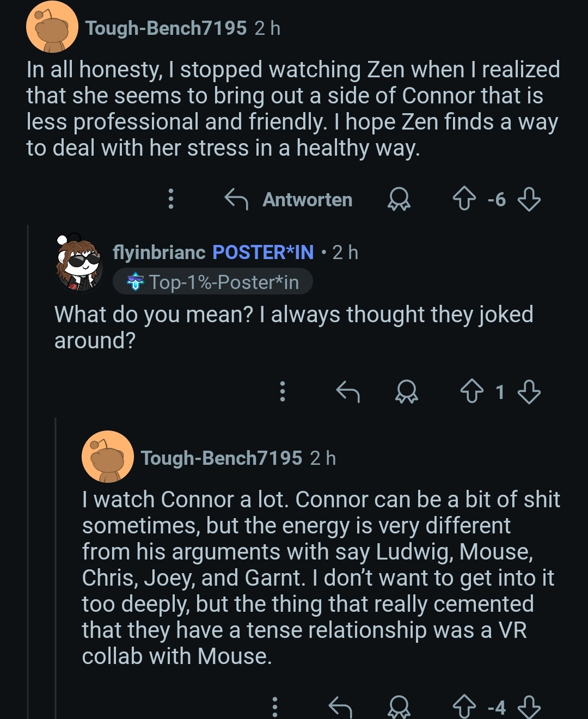The image size is (588, 719).
Task: Award the VR collab comment
Action: point(399,707)
